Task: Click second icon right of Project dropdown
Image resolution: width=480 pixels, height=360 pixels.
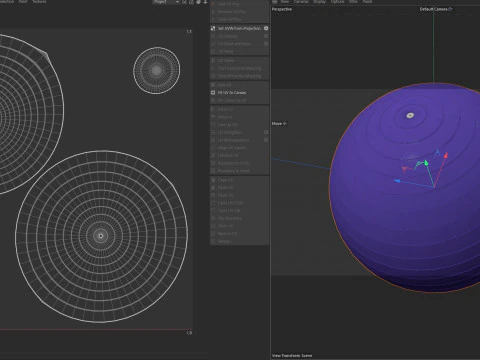Action: pos(191,2)
